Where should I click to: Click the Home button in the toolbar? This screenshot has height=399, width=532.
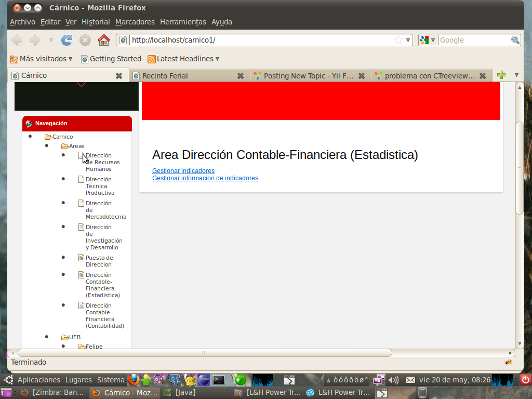(x=104, y=40)
